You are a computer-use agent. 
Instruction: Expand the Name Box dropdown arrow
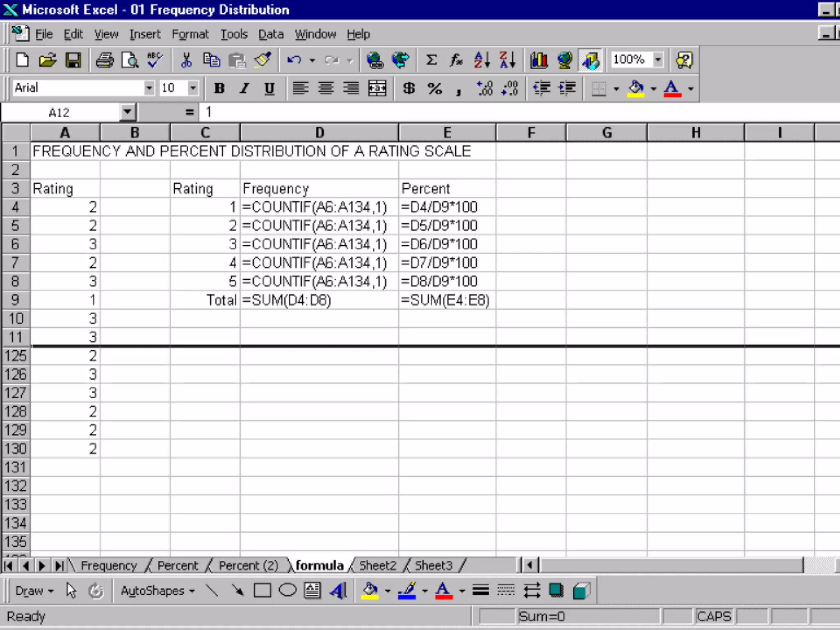128,112
